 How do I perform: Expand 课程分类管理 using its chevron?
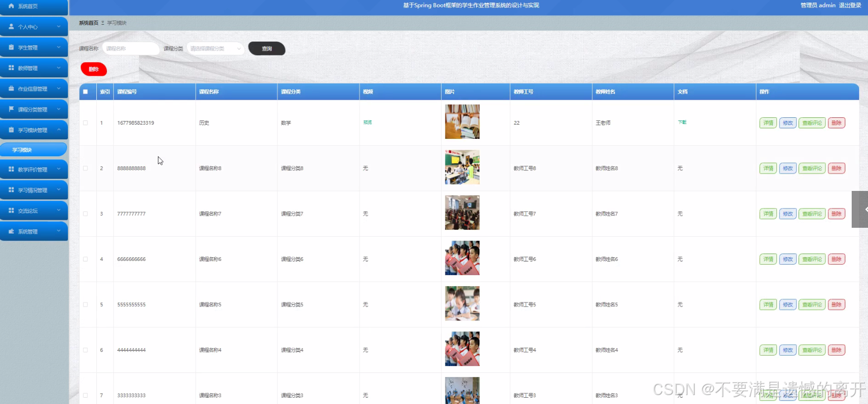[x=58, y=109]
